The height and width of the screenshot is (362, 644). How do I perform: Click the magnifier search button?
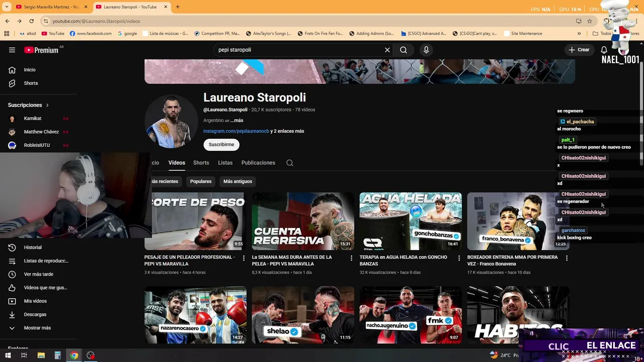pyautogui.click(x=404, y=50)
